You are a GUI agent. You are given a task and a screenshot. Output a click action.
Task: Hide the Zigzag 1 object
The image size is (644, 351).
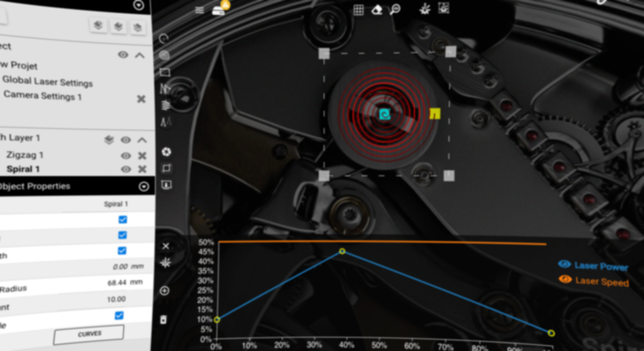126,156
